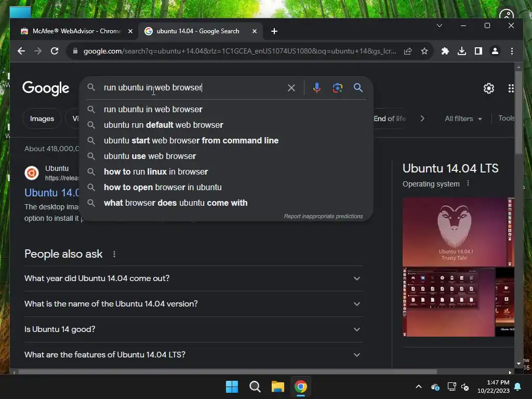Select the ubuntu 14.04 Google Search tab
This screenshot has height=399, width=532.
pyautogui.click(x=200, y=31)
